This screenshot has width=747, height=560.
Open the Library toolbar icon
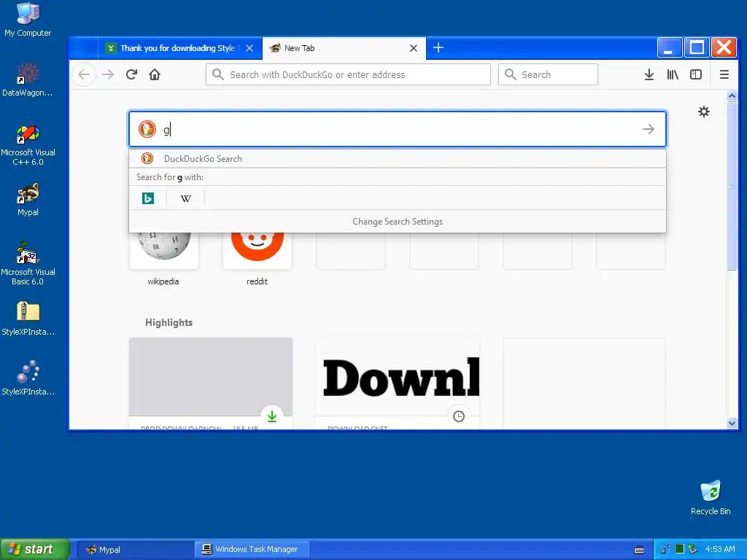pos(673,75)
